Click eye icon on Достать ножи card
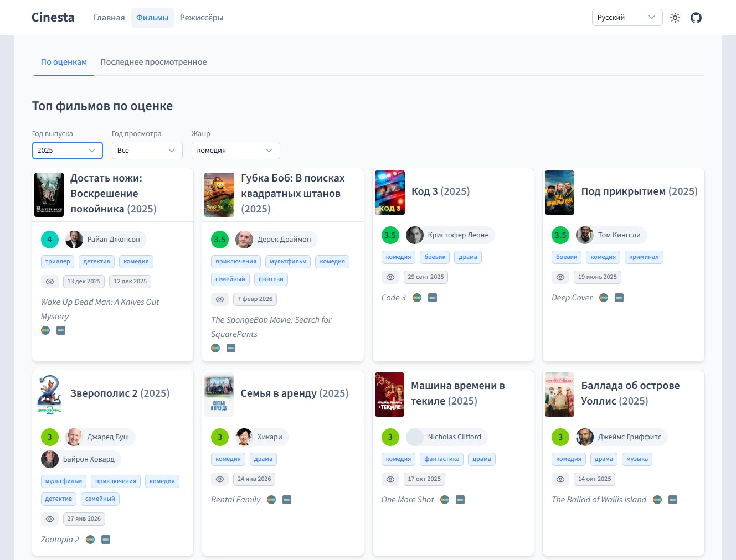736x560 pixels. tap(50, 282)
